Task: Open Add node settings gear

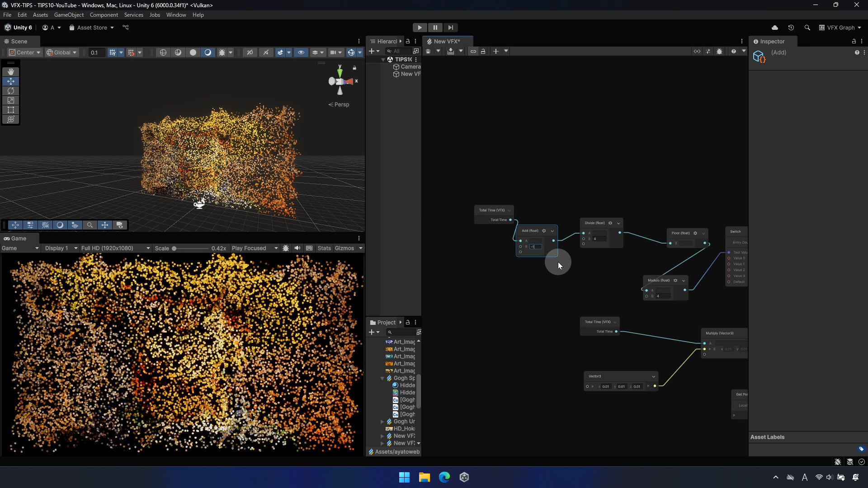Action: [x=544, y=231]
